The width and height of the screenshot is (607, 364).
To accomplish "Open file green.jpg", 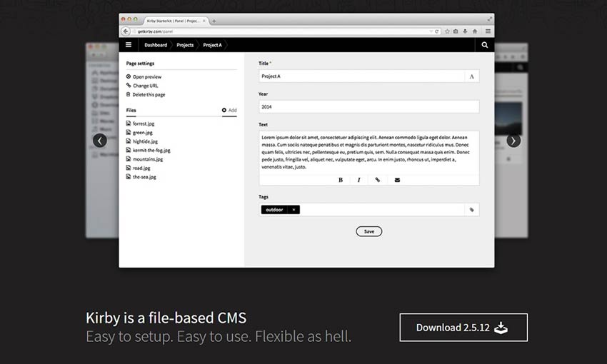I will coord(142,132).
